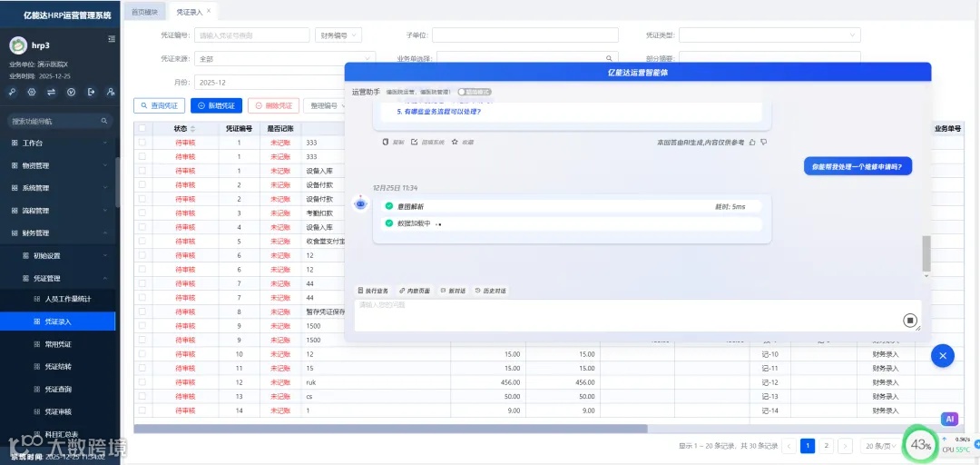980x465 pixels.
Task: Open the 凭证来源 全部 dropdown
Action: pyautogui.click(x=285, y=59)
